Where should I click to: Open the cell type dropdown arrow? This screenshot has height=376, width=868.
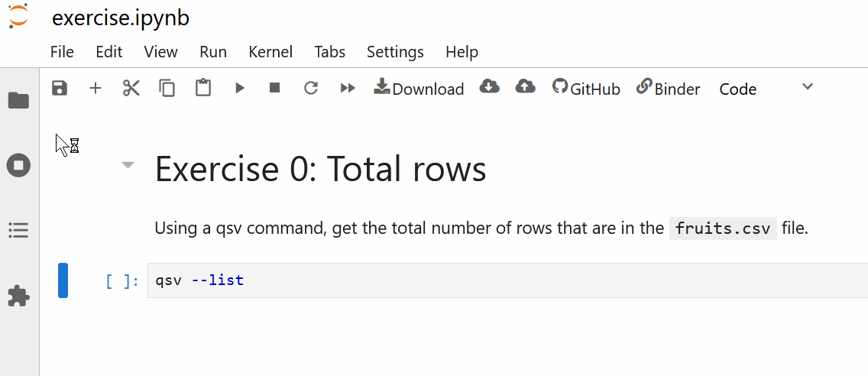pyautogui.click(x=808, y=86)
